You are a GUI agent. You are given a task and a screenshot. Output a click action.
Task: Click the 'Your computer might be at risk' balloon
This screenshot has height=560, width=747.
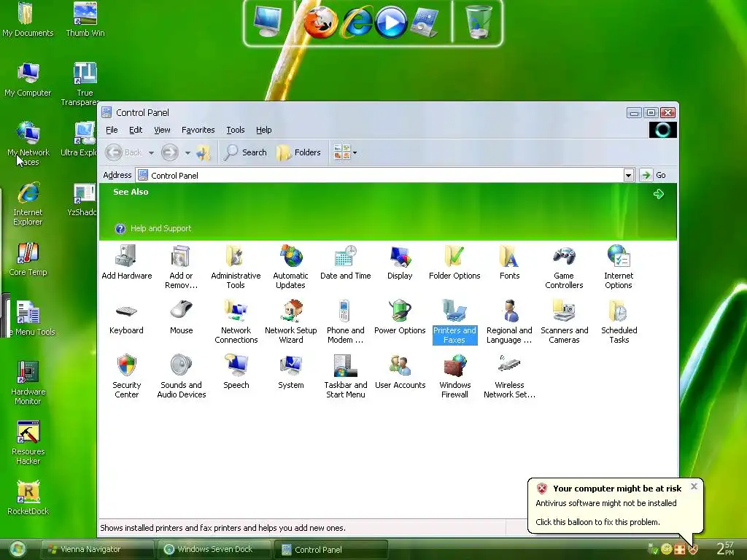tap(615, 506)
